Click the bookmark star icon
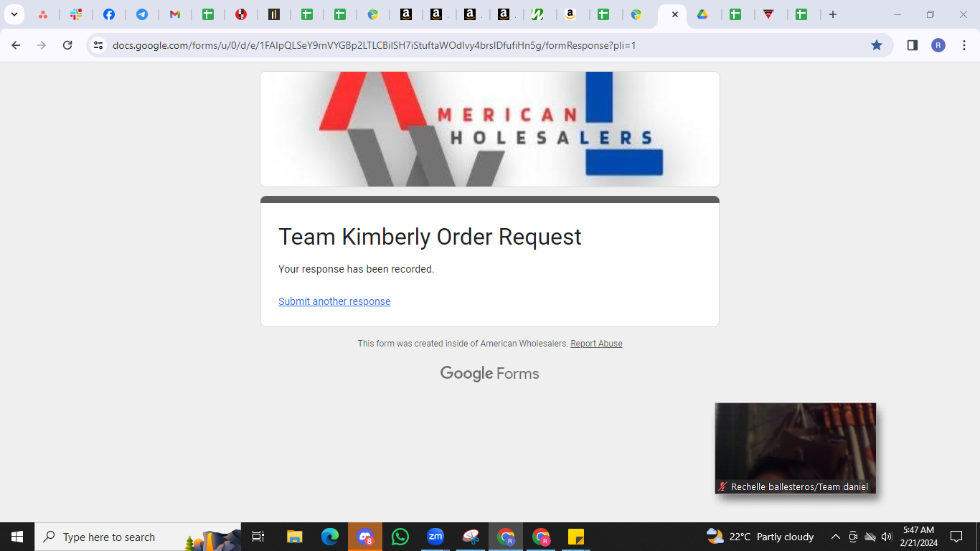980x551 pixels. tap(877, 45)
